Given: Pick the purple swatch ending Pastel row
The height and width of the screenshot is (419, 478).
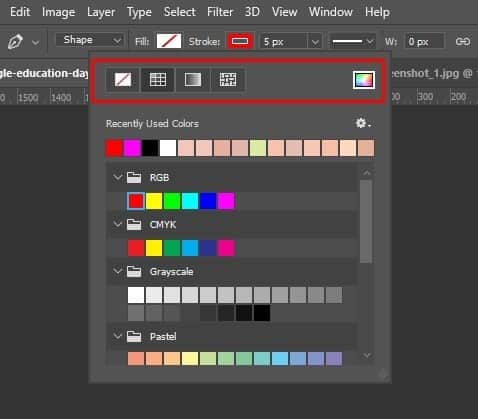Looking at the screenshot, I should (334, 359).
